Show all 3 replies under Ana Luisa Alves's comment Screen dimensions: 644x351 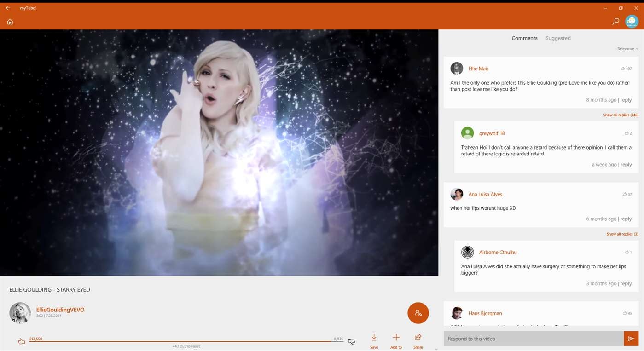coord(622,234)
